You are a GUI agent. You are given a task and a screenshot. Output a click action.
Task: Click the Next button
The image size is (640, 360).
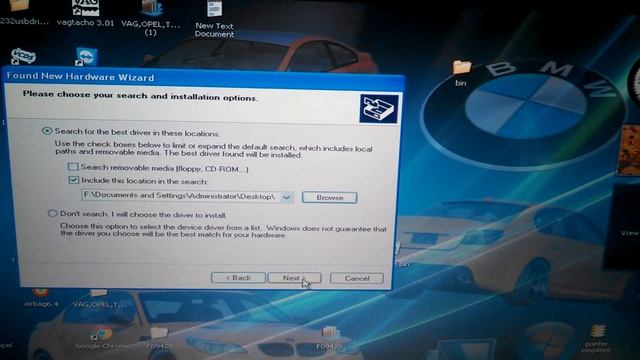tap(294, 278)
